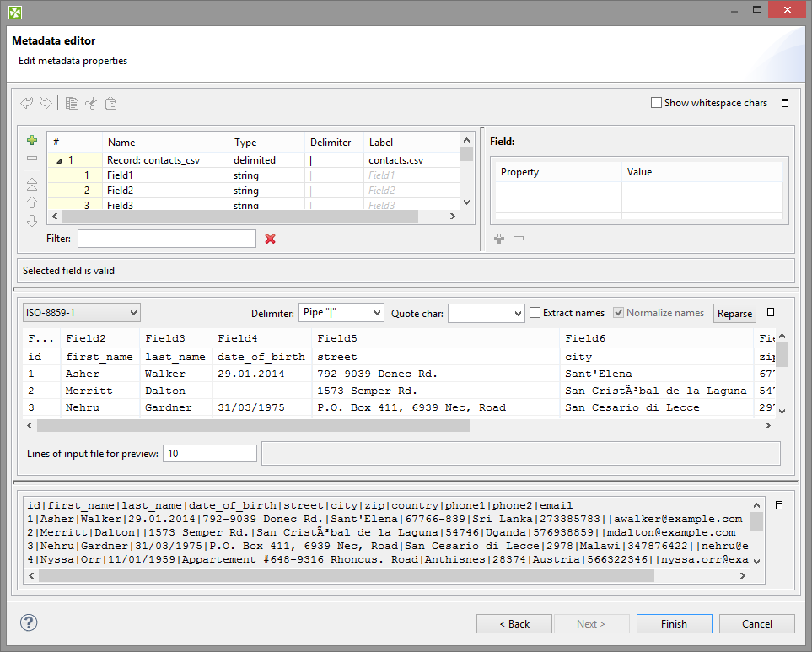Open help with question mark icon
This screenshot has width=812, height=652.
30,623
